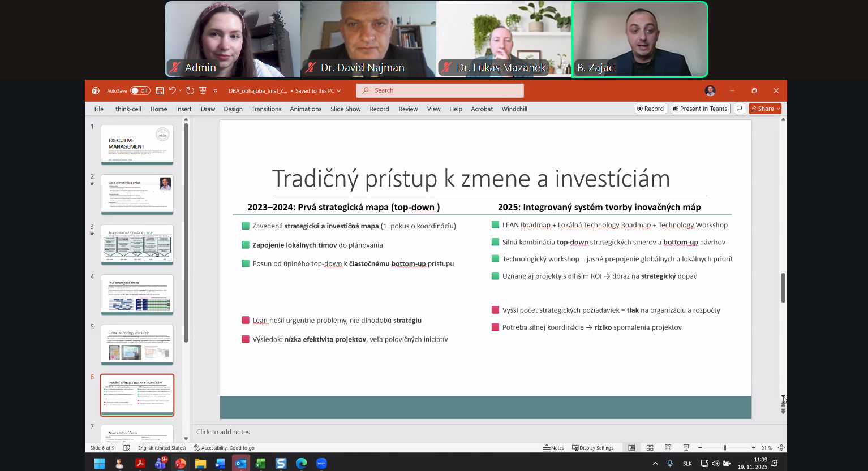The image size is (868, 471).
Task: Click the Undo arrow icon
Action: point(172,90)
